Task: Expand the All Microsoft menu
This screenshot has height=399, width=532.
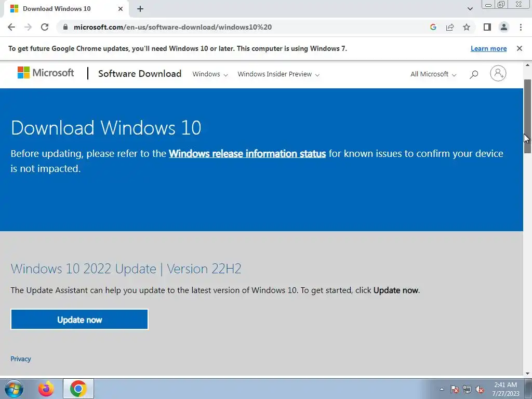Action: click(x=433, y=74)
